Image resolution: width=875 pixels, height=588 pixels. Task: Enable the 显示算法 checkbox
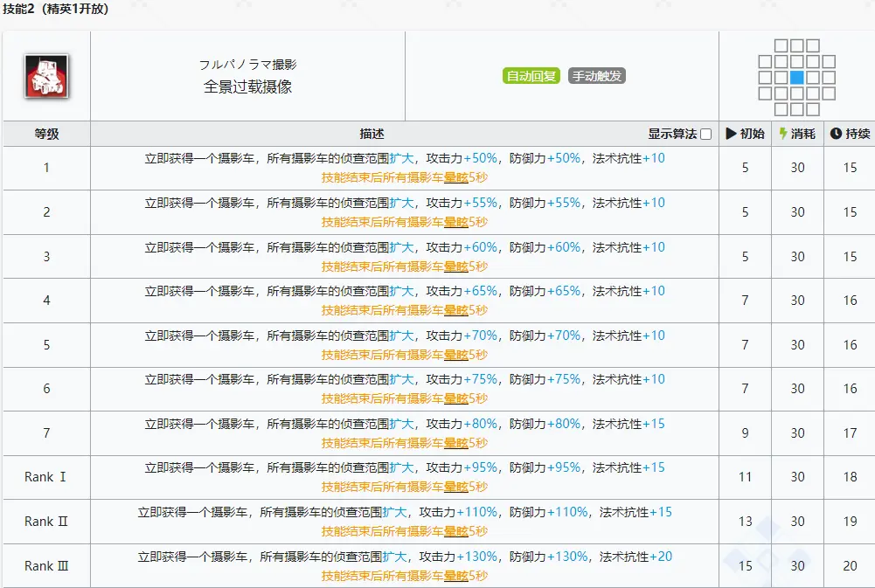pyautogui.click(x=706, y=134)
